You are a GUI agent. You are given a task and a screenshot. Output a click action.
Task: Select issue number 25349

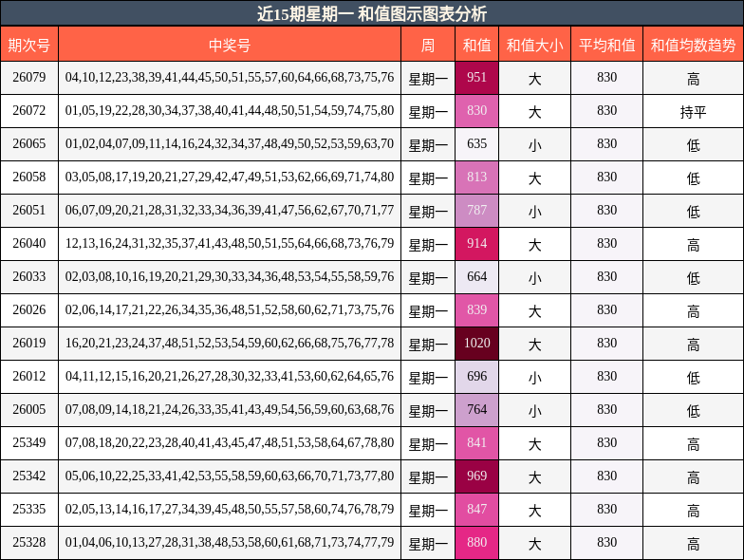pos(28,442)
